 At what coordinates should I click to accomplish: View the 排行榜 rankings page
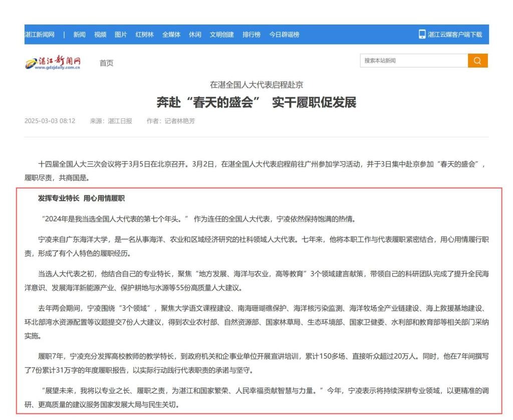point(251,35)
